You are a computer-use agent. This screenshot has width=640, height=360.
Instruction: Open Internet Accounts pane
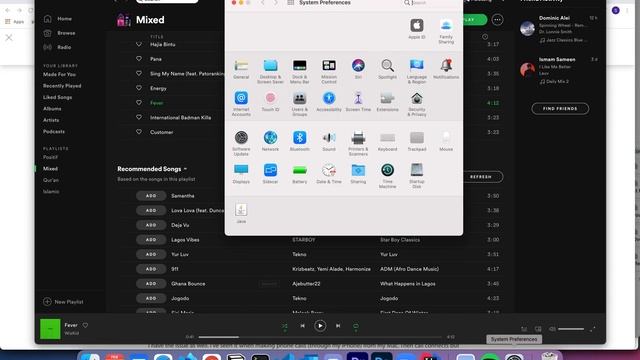coord(241,104)
